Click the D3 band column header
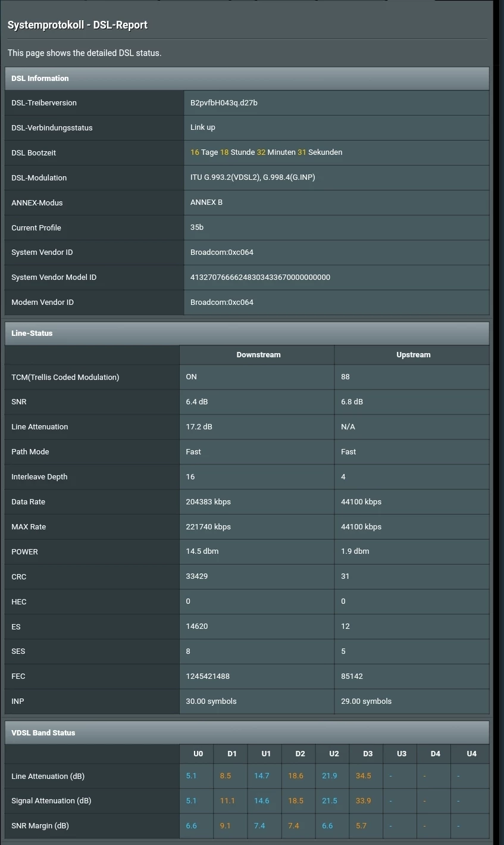504x845 pixels. click(368, 753)
